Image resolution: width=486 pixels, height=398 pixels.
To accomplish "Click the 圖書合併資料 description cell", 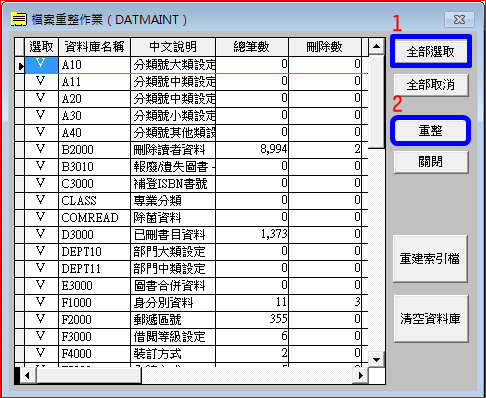I will tap(173, 286).
